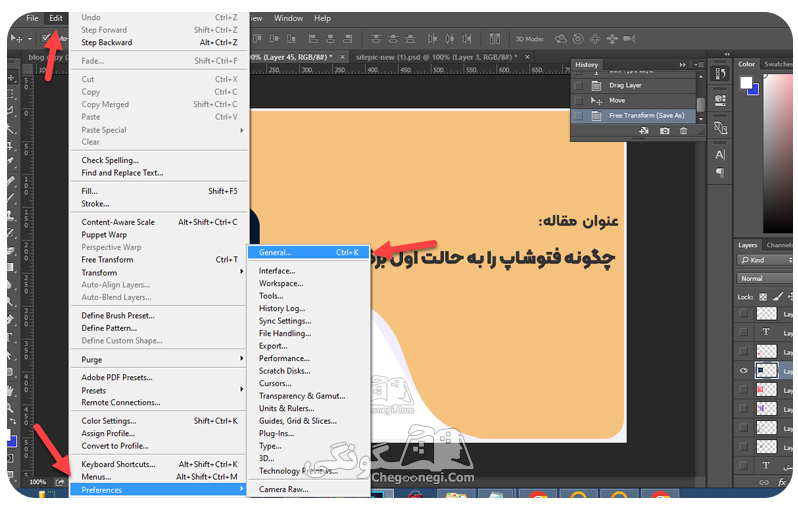Click the Auto-Align Layers icon
798x508 pixels.
495,39
